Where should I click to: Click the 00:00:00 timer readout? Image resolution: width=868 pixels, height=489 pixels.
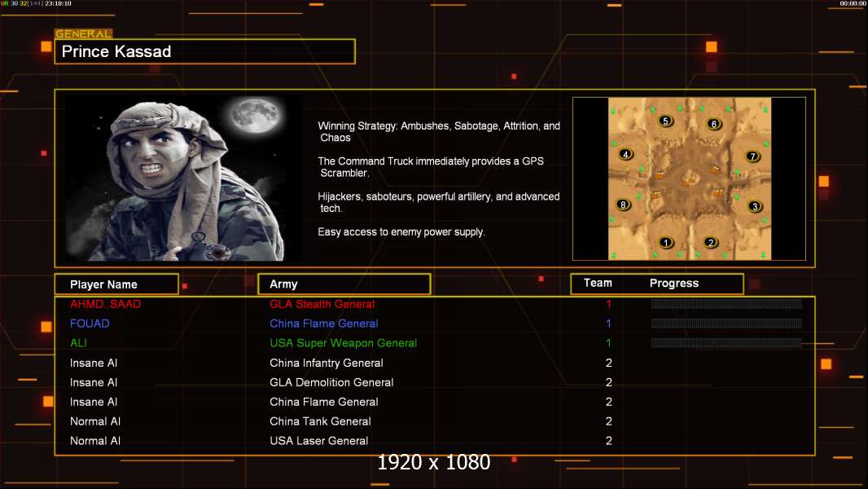point(853,3)
